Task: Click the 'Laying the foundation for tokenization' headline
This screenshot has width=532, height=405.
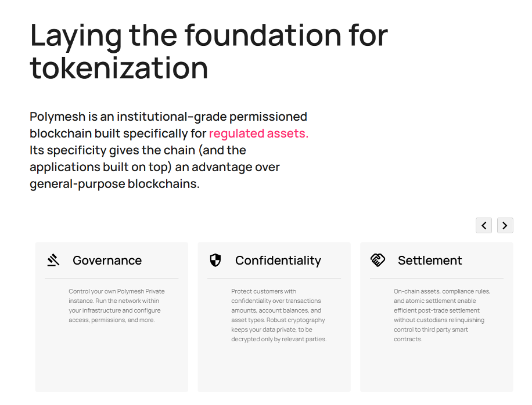Action: 209,51
